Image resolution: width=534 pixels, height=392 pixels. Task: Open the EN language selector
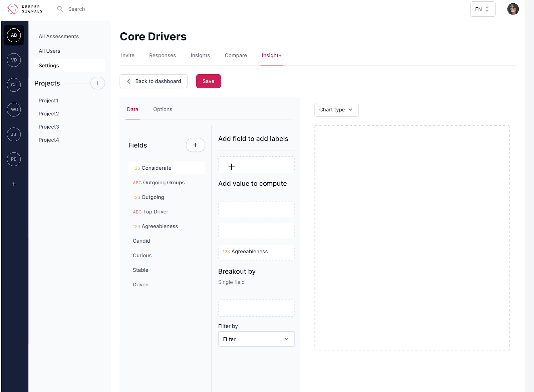point(483,9)
